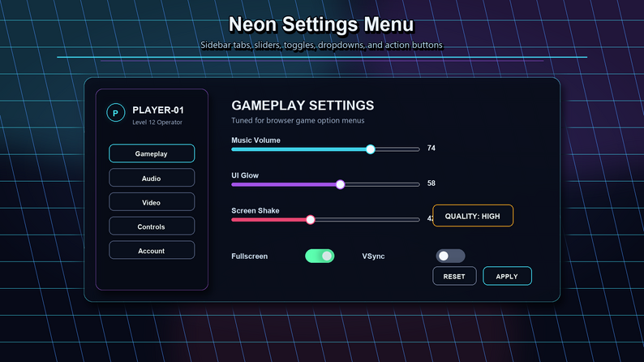644x362 pixels.
Task: Click the Neon Settings Menu title
Action: [321, 24]
